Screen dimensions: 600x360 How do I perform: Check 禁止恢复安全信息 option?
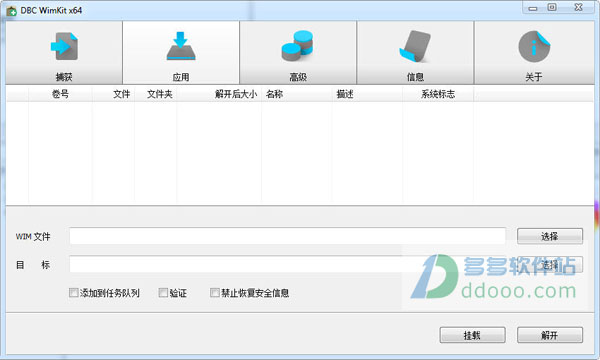215,293
